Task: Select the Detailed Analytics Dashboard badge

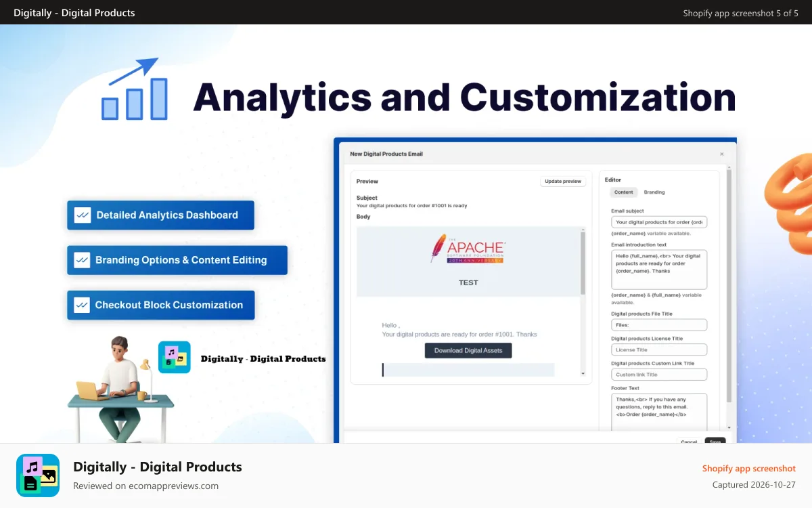Action: [x=160, y=215]
